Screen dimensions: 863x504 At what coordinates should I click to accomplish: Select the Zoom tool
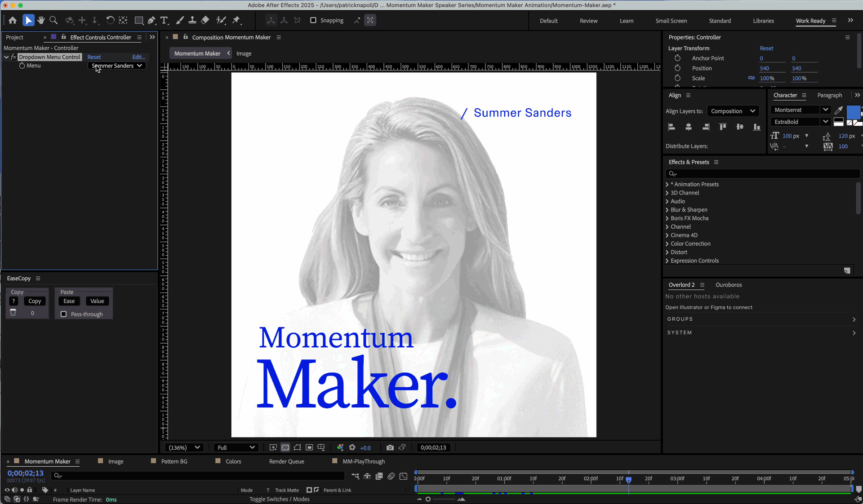tap(53, 20)
